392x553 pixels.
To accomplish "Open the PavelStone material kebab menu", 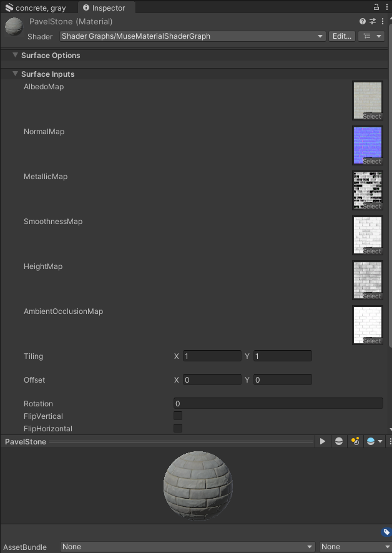I will [x=383, y=21].
